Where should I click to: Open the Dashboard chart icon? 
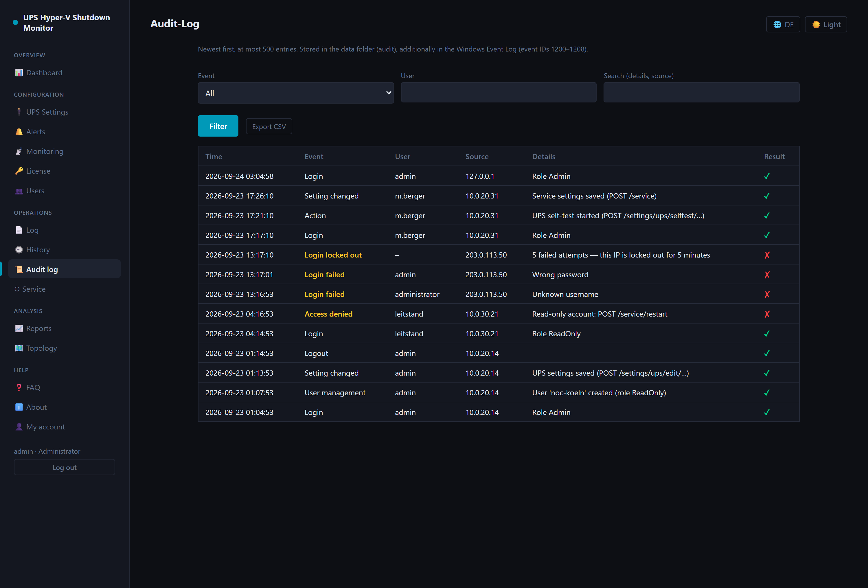click(x=19, y=72)
